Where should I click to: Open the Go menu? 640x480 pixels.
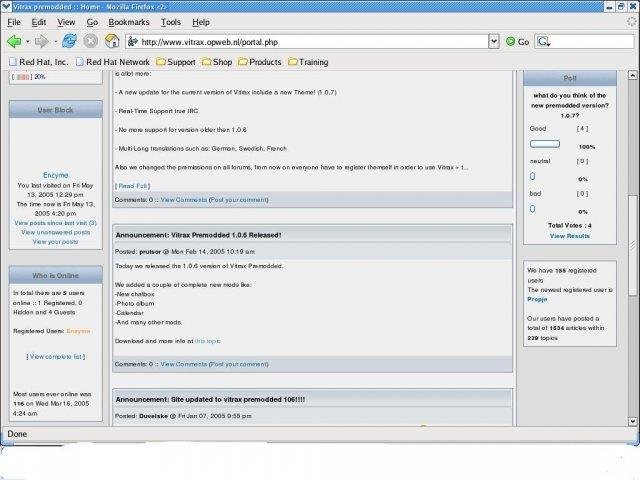pyautogui.click(x=92, y=22)
